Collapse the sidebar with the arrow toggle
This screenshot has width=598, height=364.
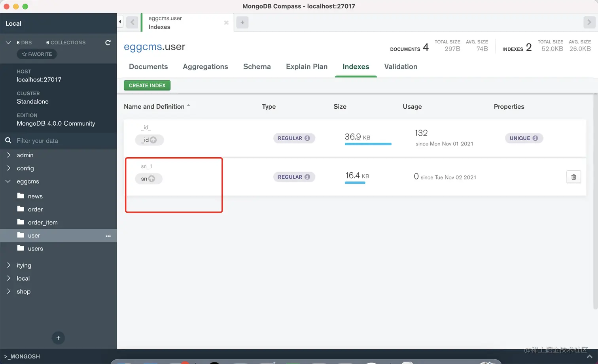point(120,22)
